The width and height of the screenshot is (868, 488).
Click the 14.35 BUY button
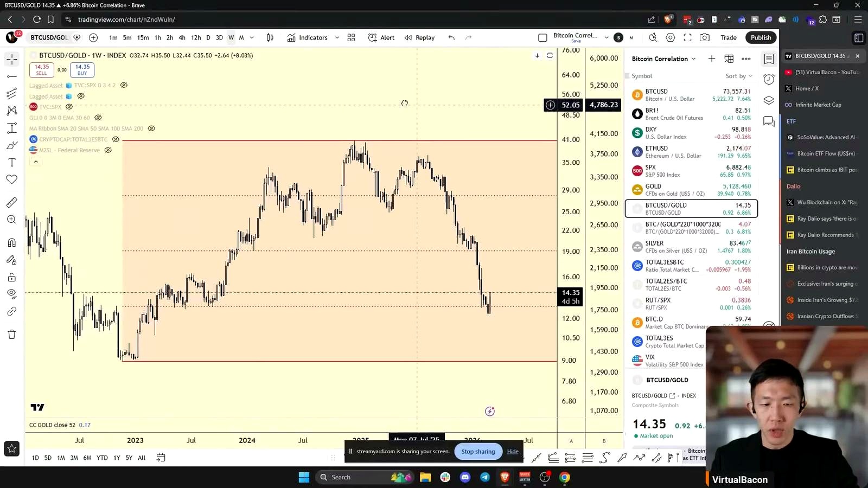coord(82,70)
